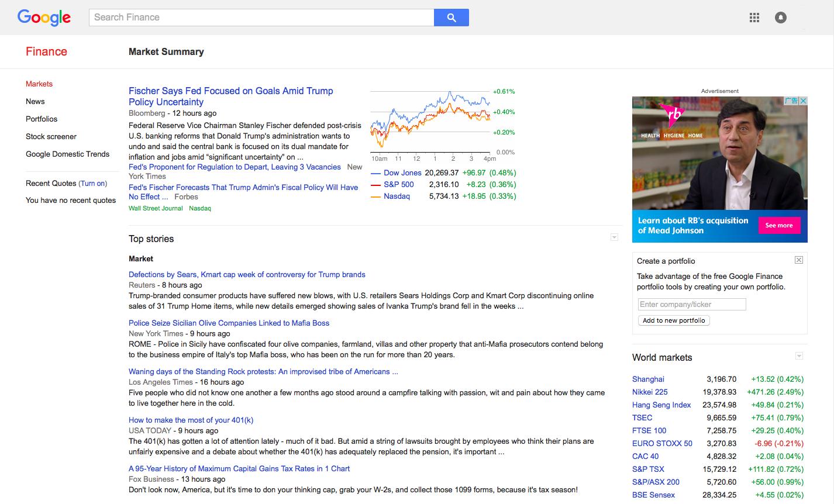The width and height of the screenshot is (834, 504).
Task: Open Standing Rock protests story
Action: (263, 371)
